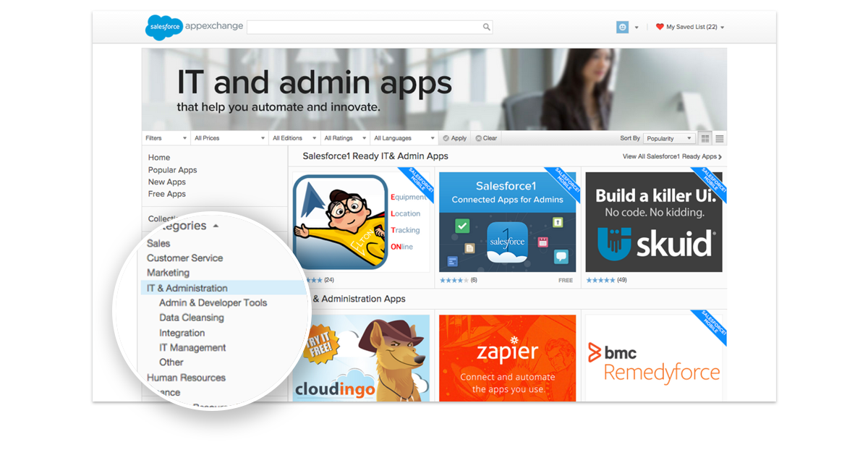
Task: Select the Human Resources category
Action: tap(187, 378)
